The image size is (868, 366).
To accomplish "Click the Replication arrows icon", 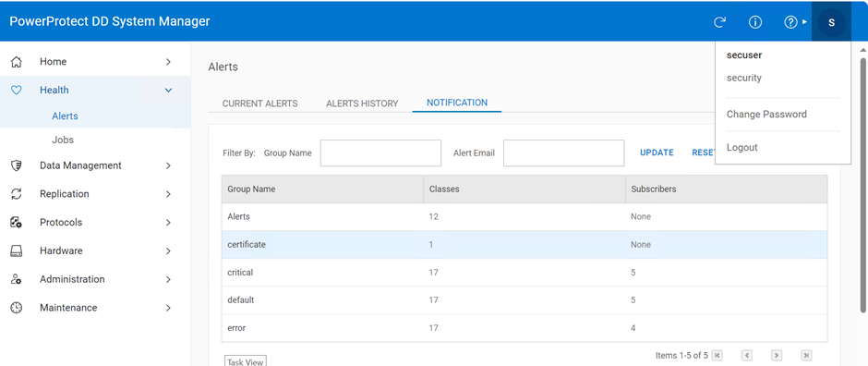I will [17, 194].
